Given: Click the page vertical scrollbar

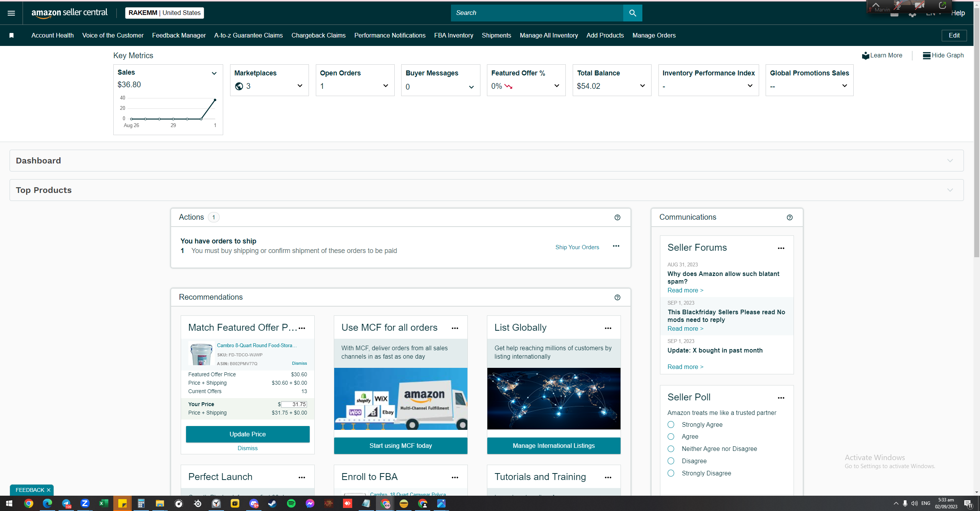Looking at the screenshot, I should 977,132.
